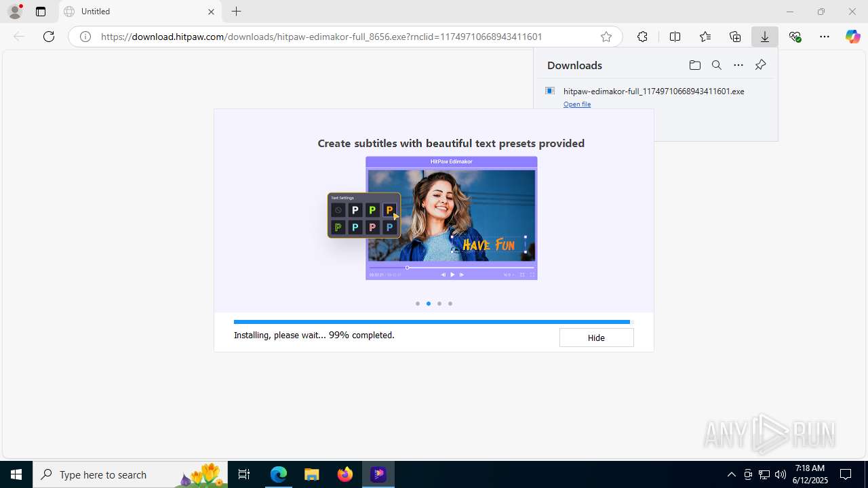Image resolution: width=868 pixels, height=488 pixels.
Task: Add this page to favorites star
Action: tap(606, 37)
